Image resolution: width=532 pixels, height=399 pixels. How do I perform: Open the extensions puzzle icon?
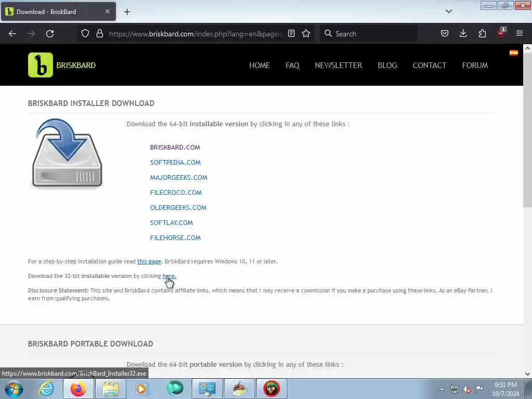(x=482, y=33)
